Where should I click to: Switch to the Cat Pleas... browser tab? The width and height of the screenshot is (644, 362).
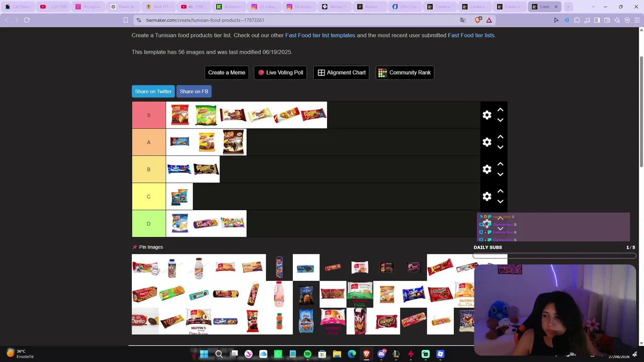pos(18,7)
